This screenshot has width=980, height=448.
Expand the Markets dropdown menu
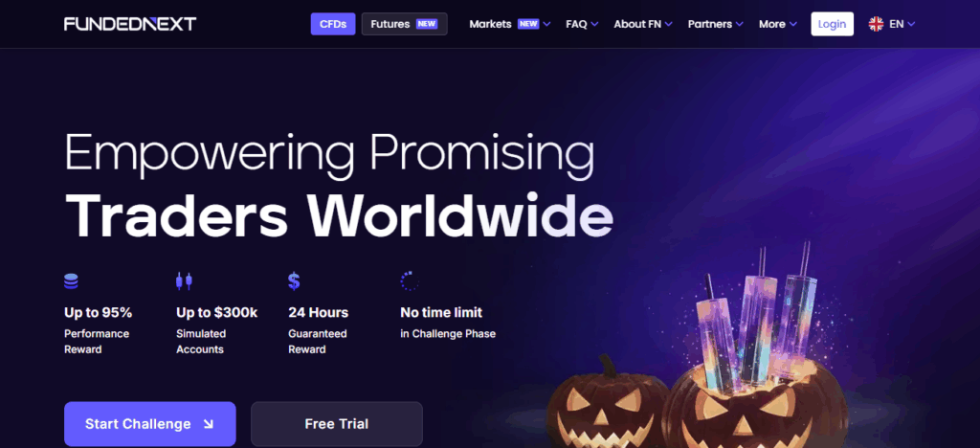[x=509, y=24]
